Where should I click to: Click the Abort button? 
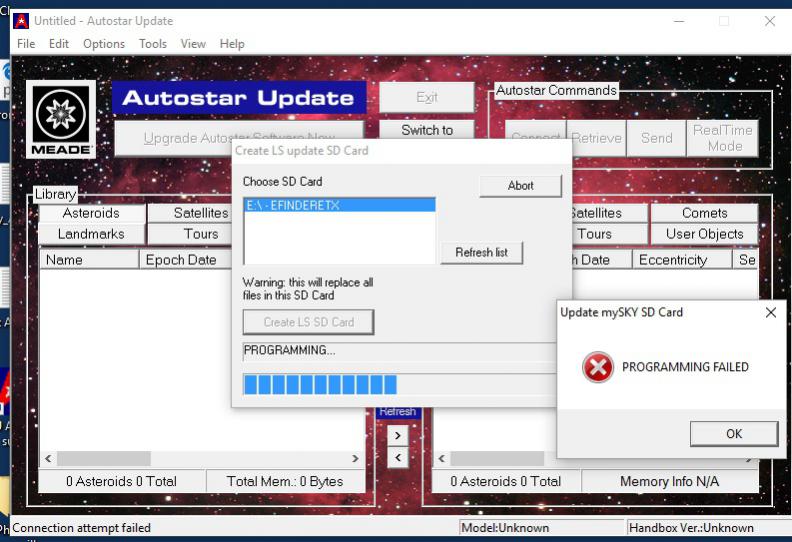click(520, 186)
